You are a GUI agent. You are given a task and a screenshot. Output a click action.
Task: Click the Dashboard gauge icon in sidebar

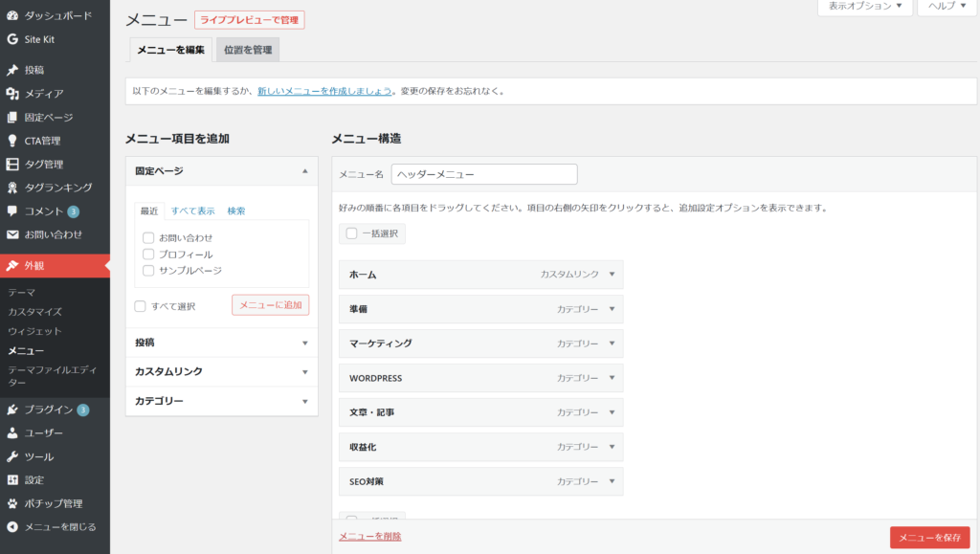coord(12,16)
